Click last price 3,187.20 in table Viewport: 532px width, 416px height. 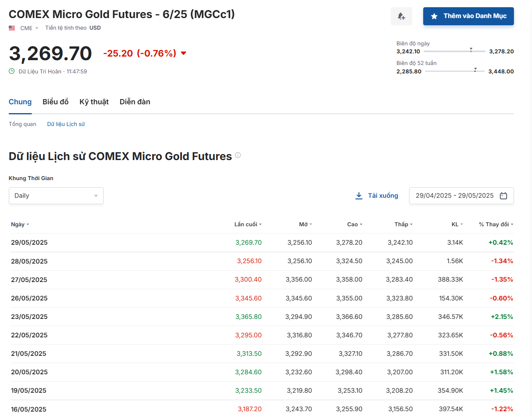pyautogui.click(x=250, y=409)
